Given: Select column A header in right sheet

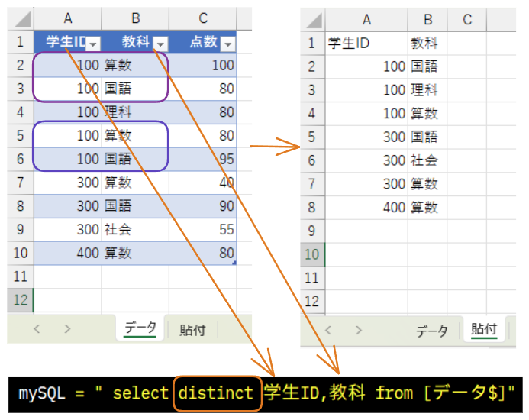Looking at the screenshot, I should (x=366, y=20).
